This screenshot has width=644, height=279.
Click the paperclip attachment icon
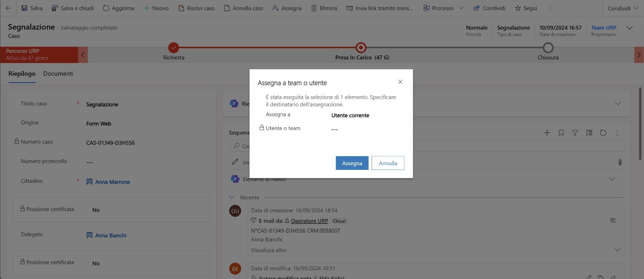pyautogui.click(x=620, y=162)
